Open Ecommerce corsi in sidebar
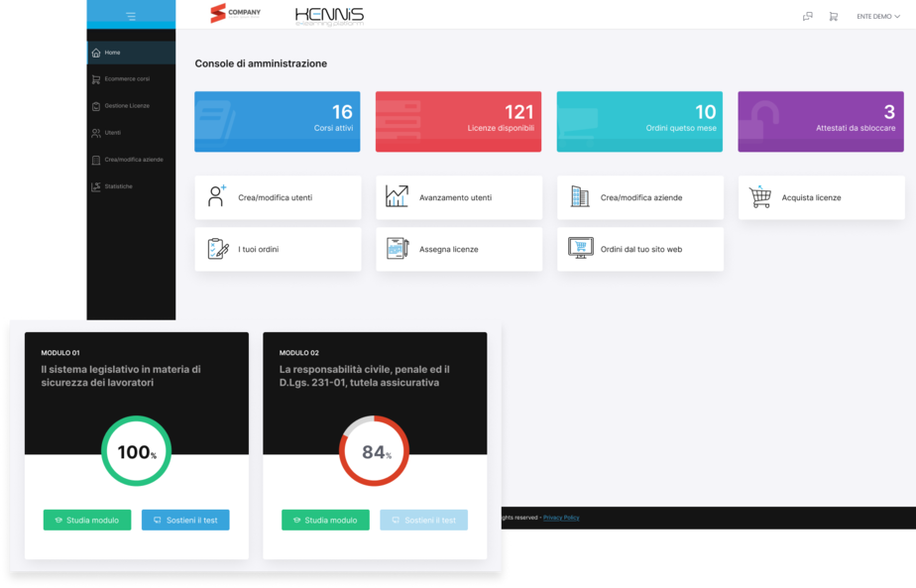The height and width of the screenshot is (588, 916). click(x=126, y=79)
